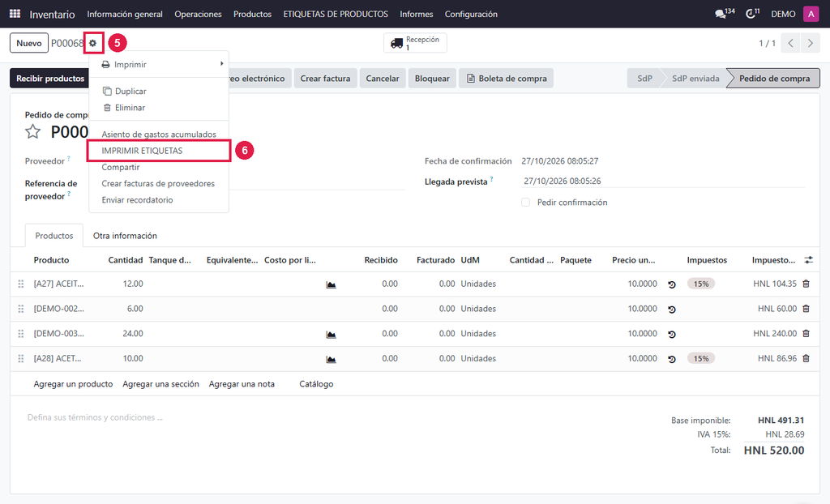Select the Pedido de compra status stage
This screenshot has height=504, width=830.
(x=774, y=79)
